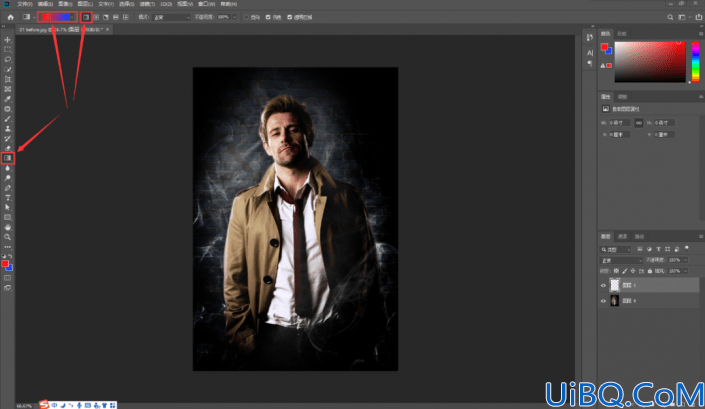Select the Eyedropper tool
Image resolution: width=705 pixels, height=409 pixels.
point(8,99)
